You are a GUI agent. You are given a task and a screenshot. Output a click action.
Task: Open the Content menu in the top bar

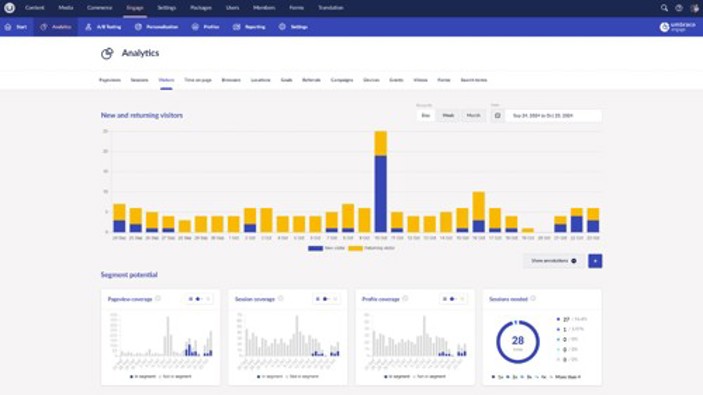(x=35, y=8)
